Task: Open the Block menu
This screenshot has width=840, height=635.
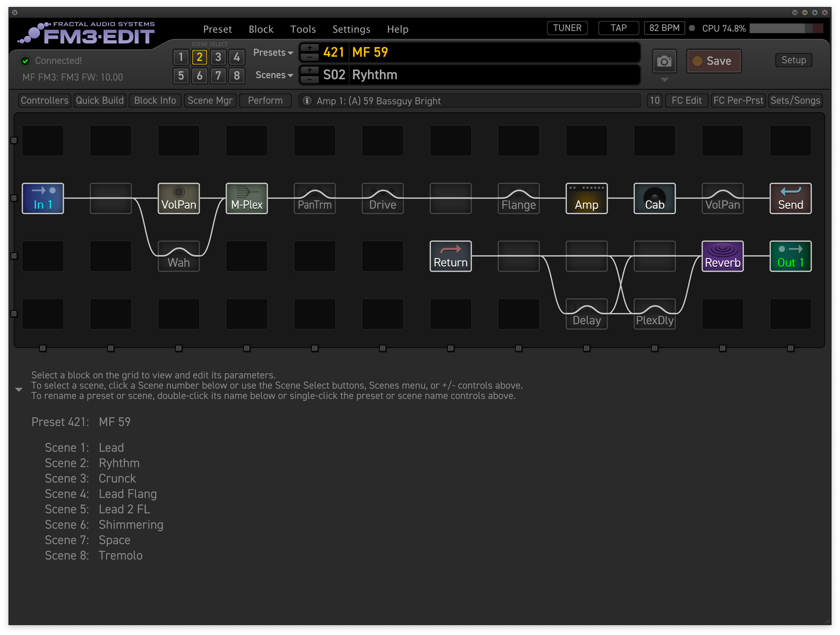Action: point(261,29)
